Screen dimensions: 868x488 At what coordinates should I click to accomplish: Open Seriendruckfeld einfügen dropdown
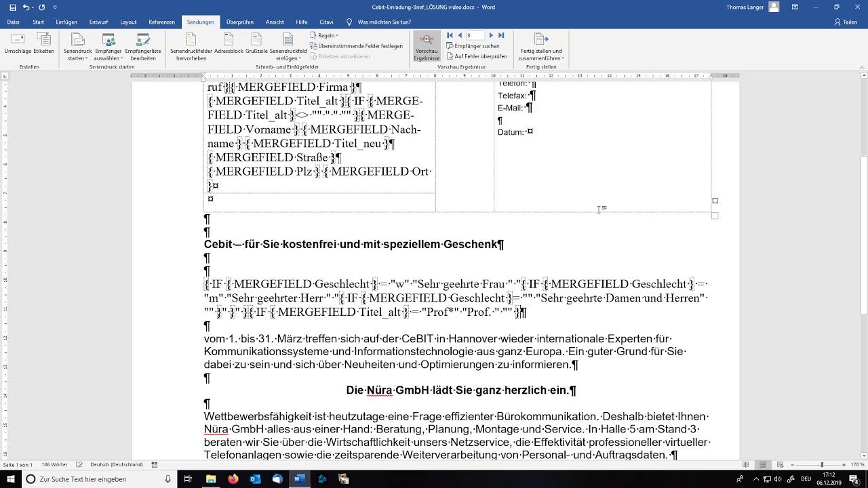tap(288, 47)
